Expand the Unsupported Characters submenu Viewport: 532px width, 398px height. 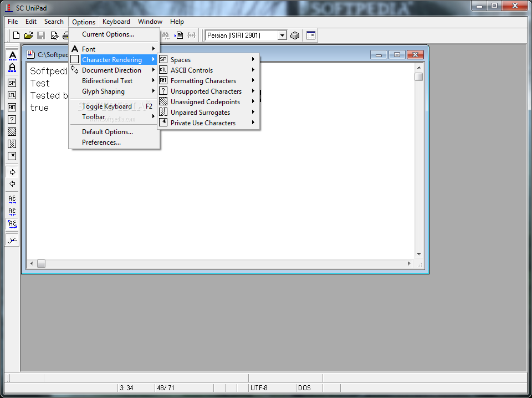[208, 91]
